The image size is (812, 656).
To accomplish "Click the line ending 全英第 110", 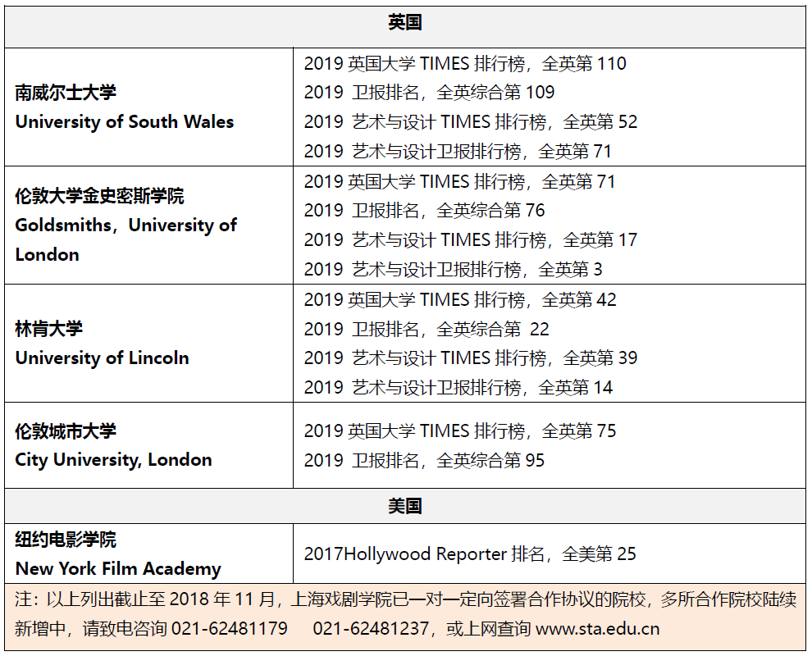I will [x=464, y=63].
